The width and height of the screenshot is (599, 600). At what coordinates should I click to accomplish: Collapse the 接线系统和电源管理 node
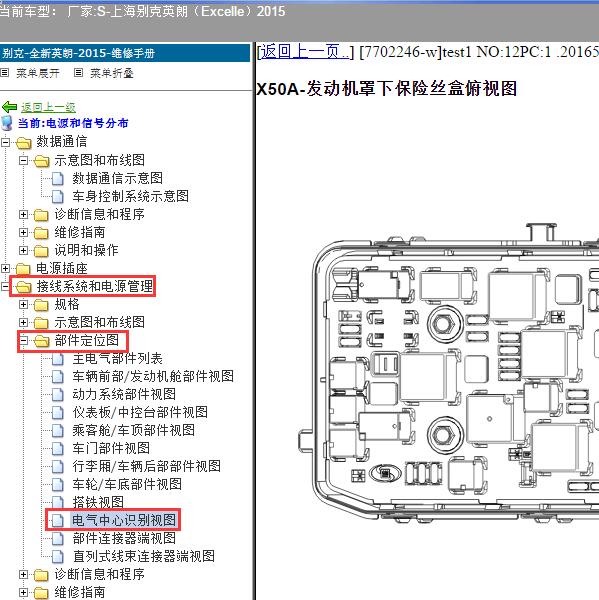pos(5,286)
